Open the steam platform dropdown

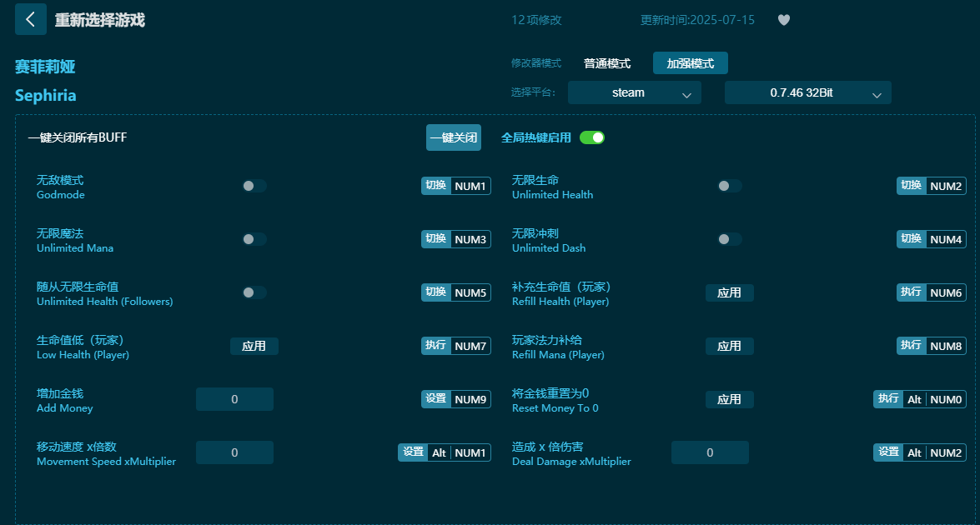coord(634,93)
